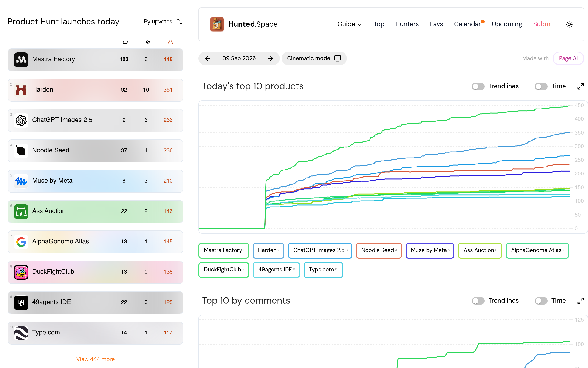The image size is (588, 368).
Task: Open the Noodle Seed product row
Action: (x=96, y=151)
